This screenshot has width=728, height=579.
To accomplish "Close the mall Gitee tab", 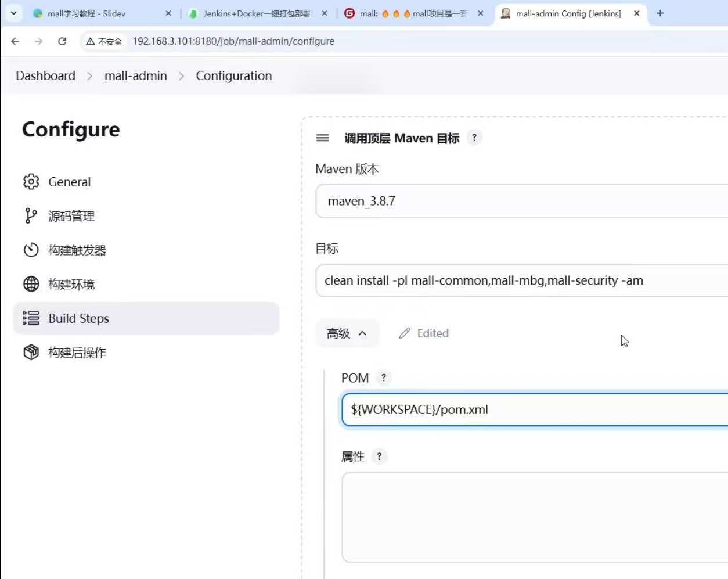I will point(481,13).
